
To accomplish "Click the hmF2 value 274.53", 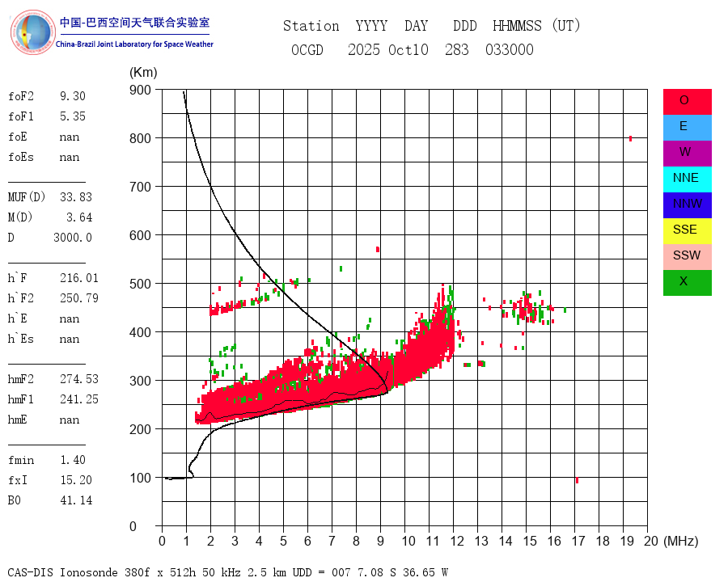I will click(79, 379).
